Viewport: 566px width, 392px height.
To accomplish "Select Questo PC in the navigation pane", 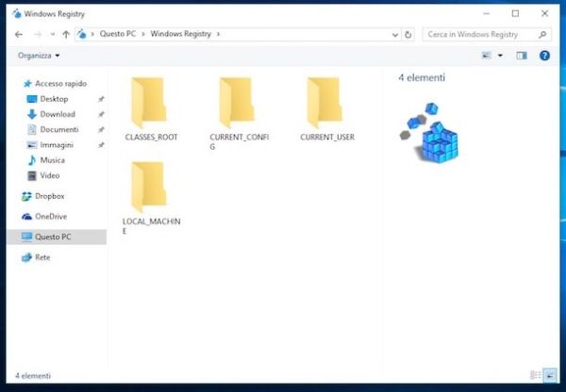I will [53, 237].
